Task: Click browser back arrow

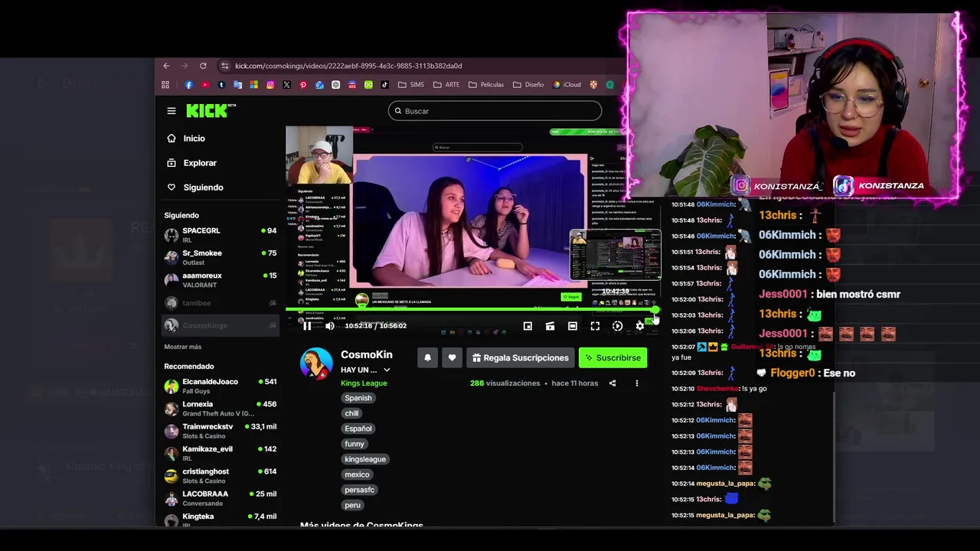Action: pos(166,66)
